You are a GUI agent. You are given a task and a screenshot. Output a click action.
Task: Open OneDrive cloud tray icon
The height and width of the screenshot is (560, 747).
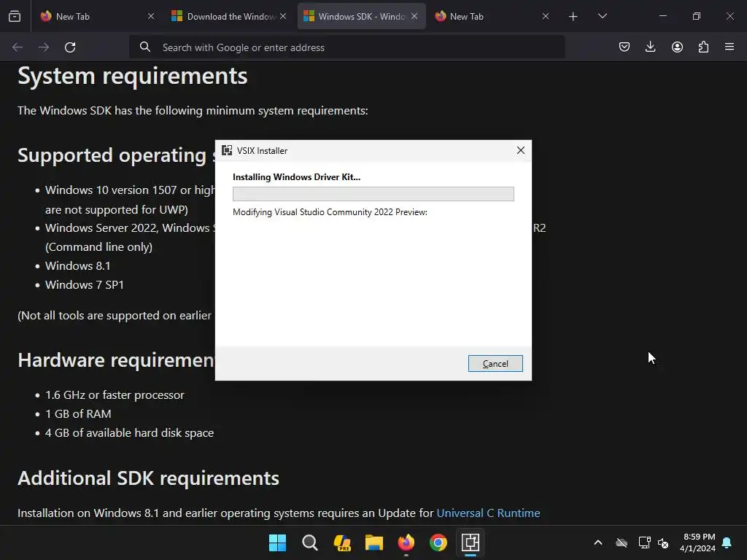coord(622,542)
